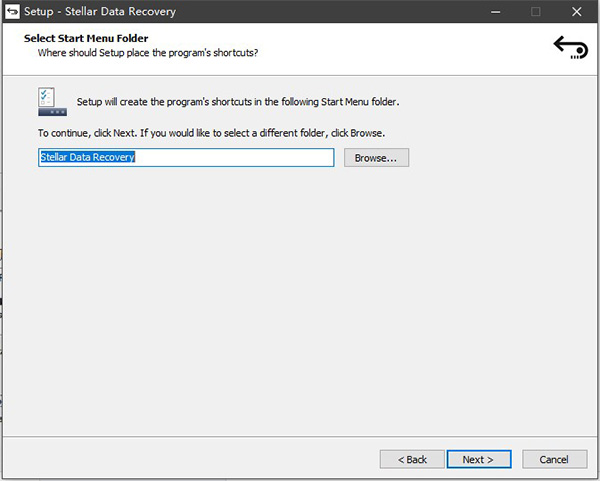Click the separator line above navigation buttons

[300, 437]
